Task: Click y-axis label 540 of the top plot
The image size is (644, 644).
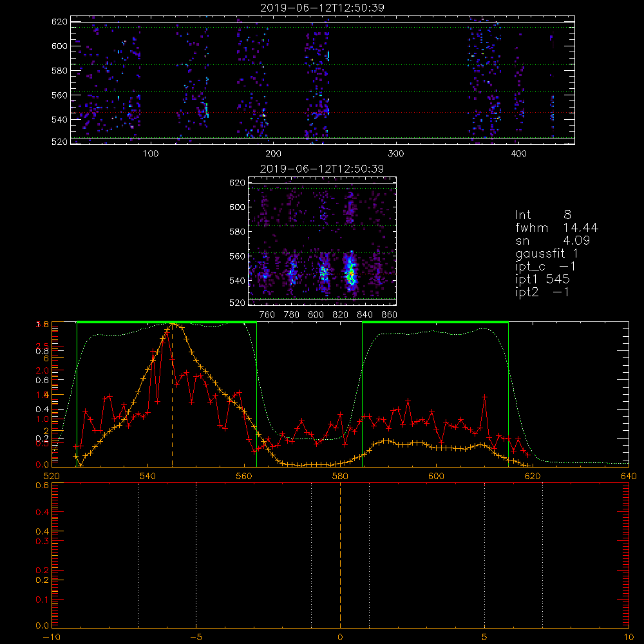Action: pyautogui.click(x=59, y=120)
